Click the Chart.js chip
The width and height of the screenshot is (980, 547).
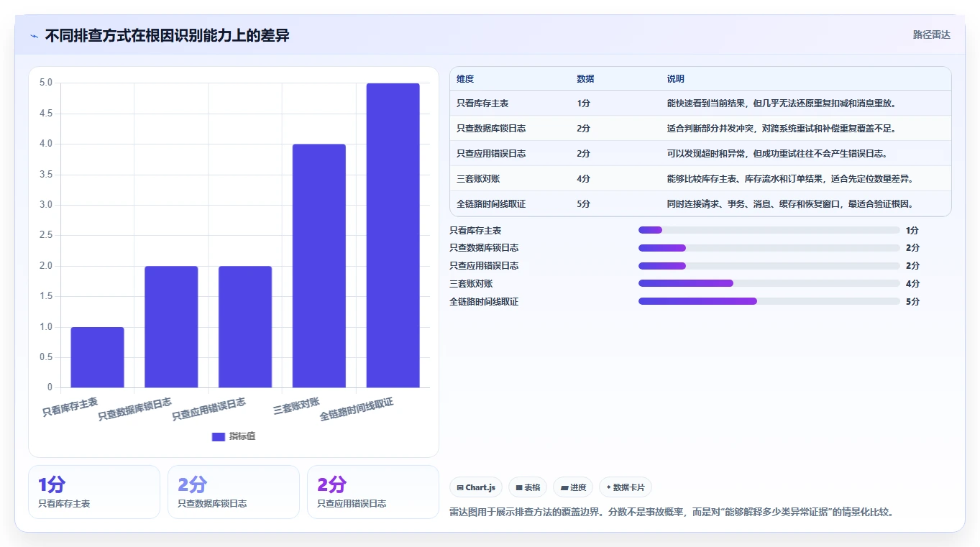(476, 487)
